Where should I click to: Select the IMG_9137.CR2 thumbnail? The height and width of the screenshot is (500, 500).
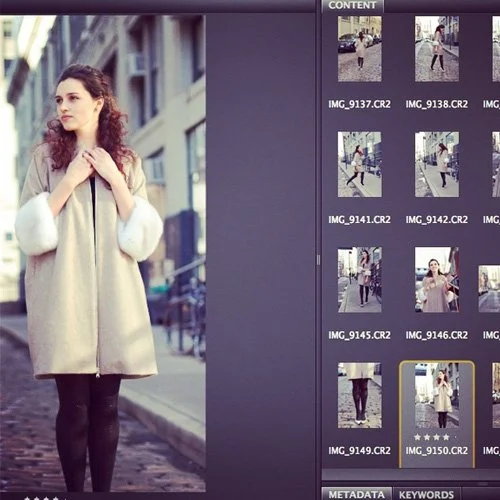360,49
